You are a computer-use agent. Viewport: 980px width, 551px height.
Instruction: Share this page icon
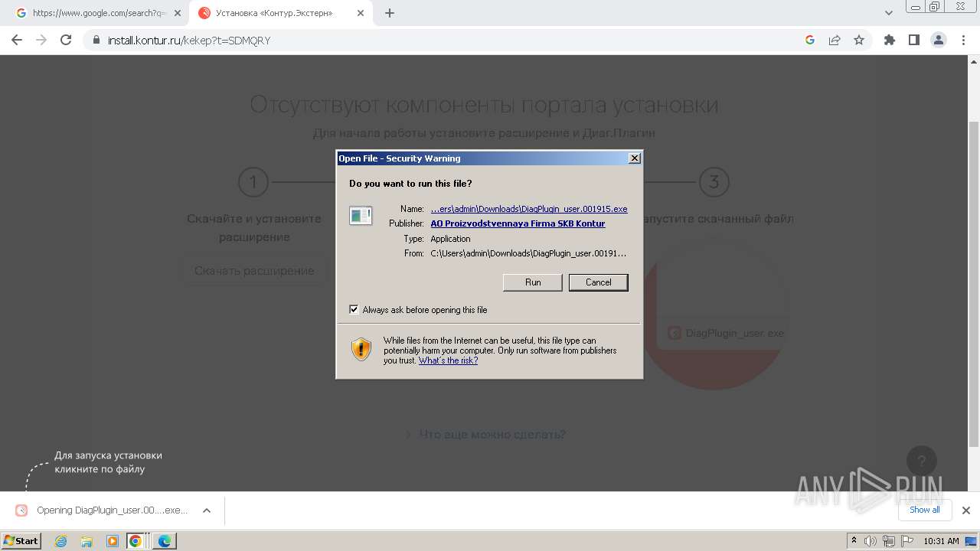(x=835, y=40)
